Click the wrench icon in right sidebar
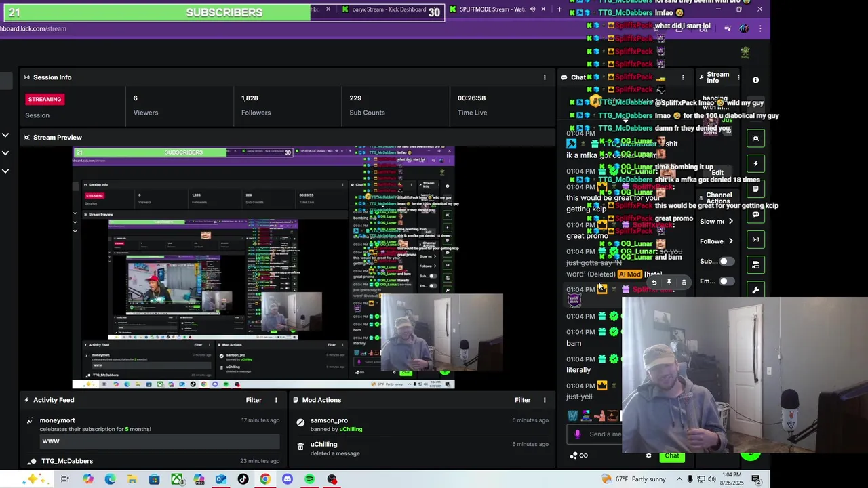 tap(755, 290)
